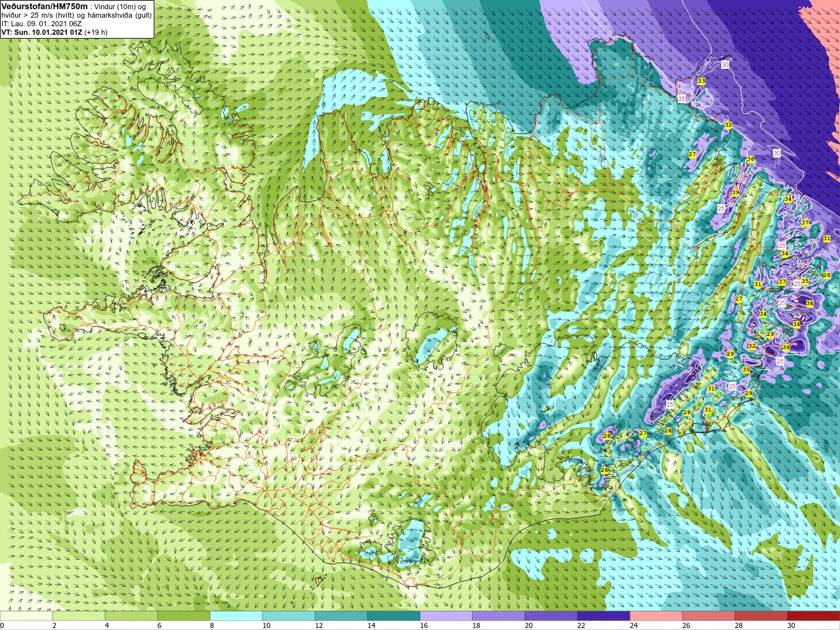
Task: Click the 24–26 m/s pink legend block
Action: tap(656, 616)
